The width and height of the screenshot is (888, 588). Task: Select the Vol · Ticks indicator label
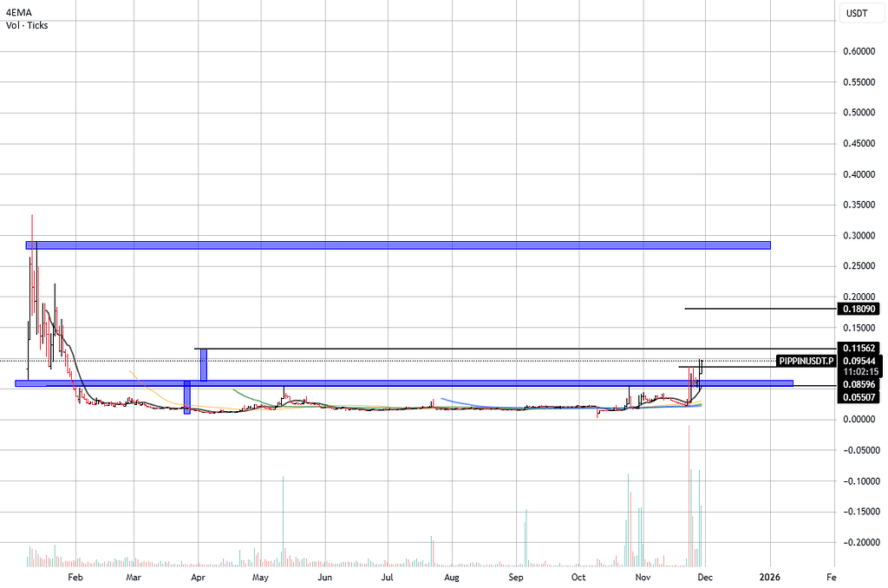27,26
